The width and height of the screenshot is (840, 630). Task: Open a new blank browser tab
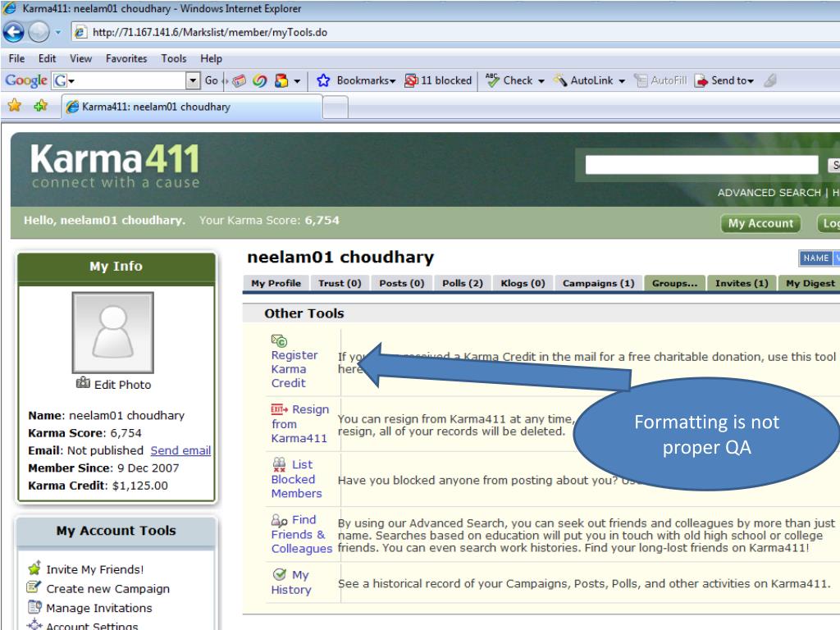336,107
